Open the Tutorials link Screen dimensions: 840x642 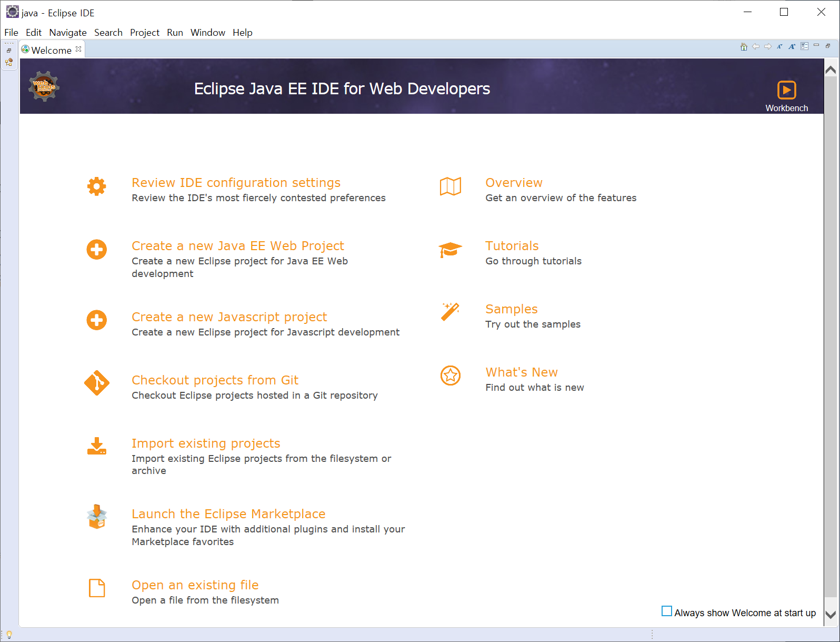tap(512, 246)
